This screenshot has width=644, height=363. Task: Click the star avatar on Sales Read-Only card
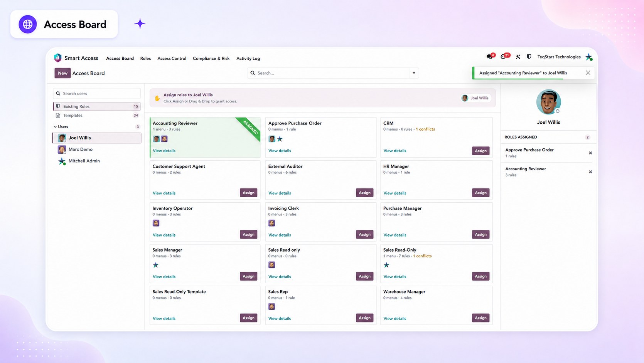(386, 265)
